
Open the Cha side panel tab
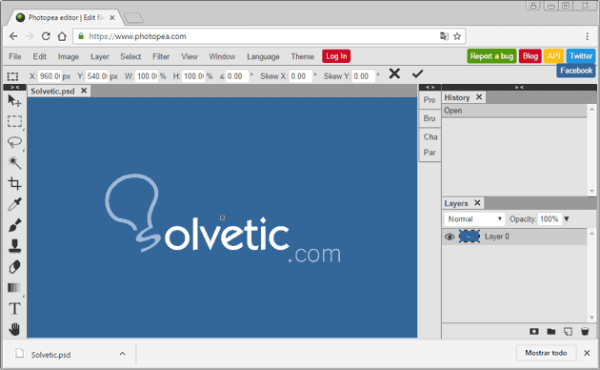[430, 137]
